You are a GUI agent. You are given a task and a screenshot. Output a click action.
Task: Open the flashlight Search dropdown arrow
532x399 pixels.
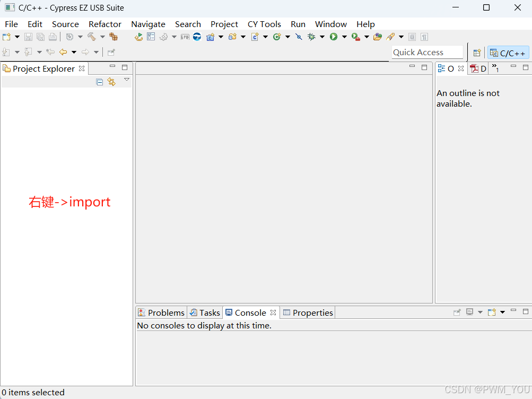tap(401, 37)
